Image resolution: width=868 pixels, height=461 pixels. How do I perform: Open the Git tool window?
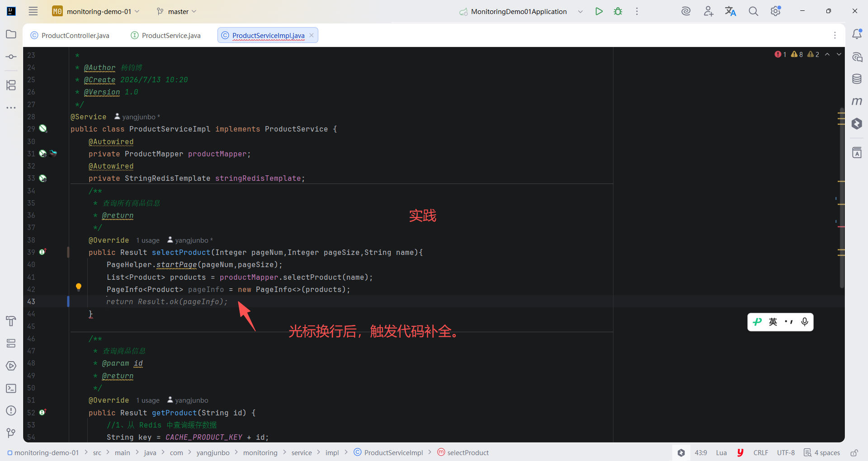pos(11,433)
